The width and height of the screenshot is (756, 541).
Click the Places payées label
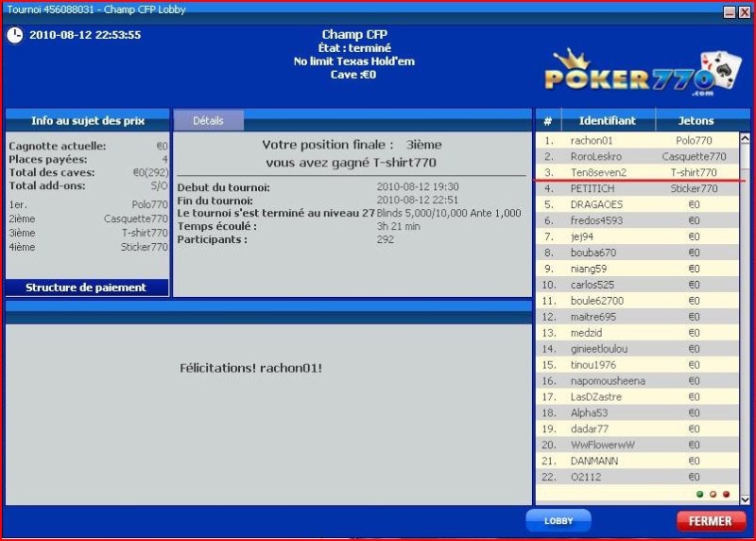(48, 159)
